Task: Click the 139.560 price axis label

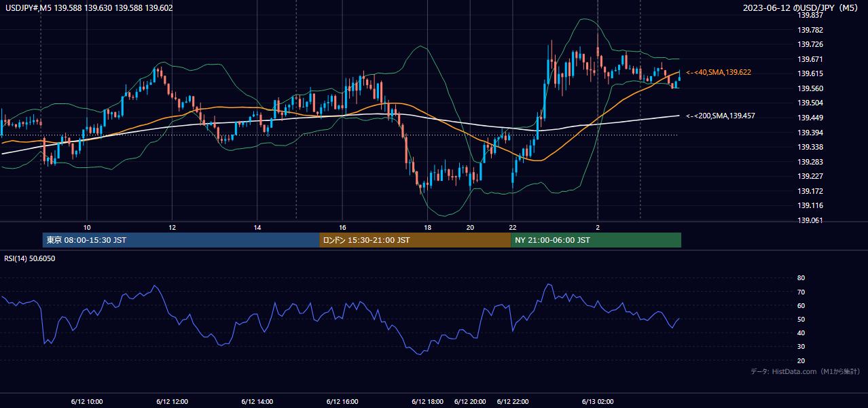Action: point(810,88)
